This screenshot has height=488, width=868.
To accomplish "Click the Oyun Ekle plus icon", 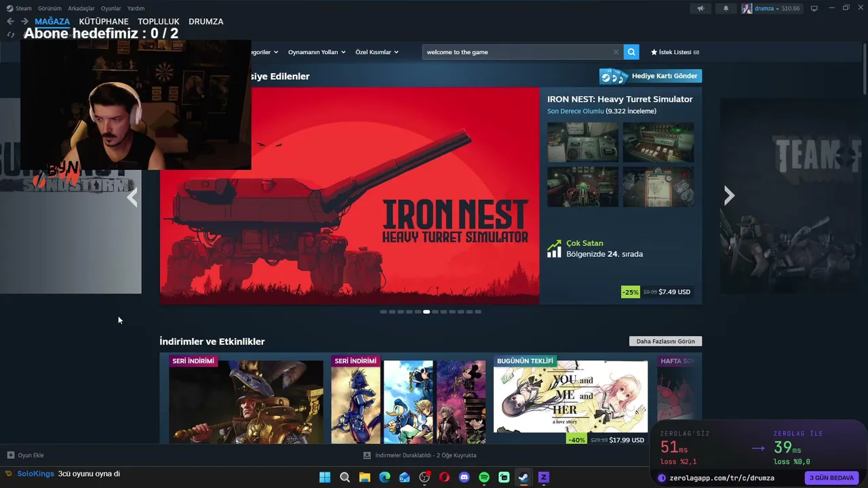I will (x=10, y=455).
